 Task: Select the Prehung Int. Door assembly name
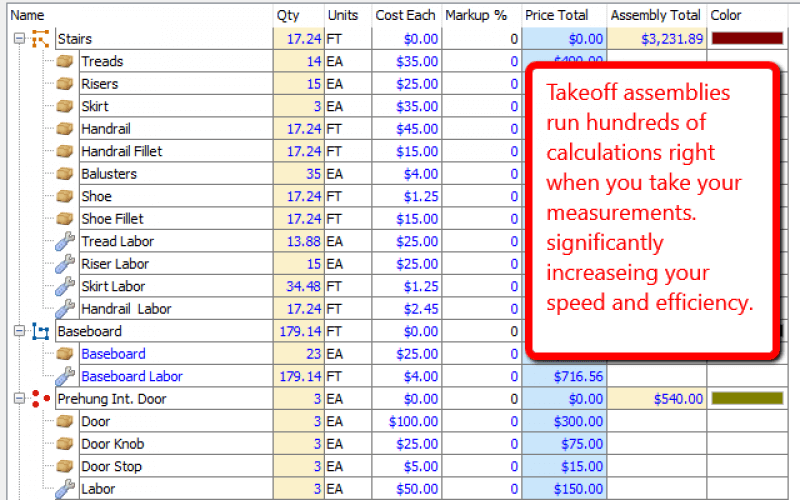coord(112,398)
